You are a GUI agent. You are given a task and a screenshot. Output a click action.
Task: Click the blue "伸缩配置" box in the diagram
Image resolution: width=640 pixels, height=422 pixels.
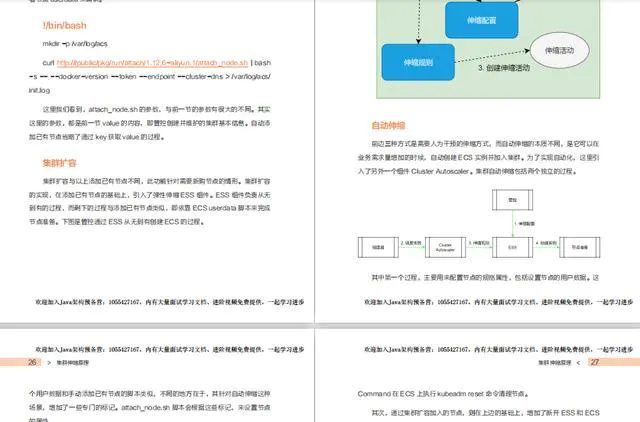coord(482,20)
